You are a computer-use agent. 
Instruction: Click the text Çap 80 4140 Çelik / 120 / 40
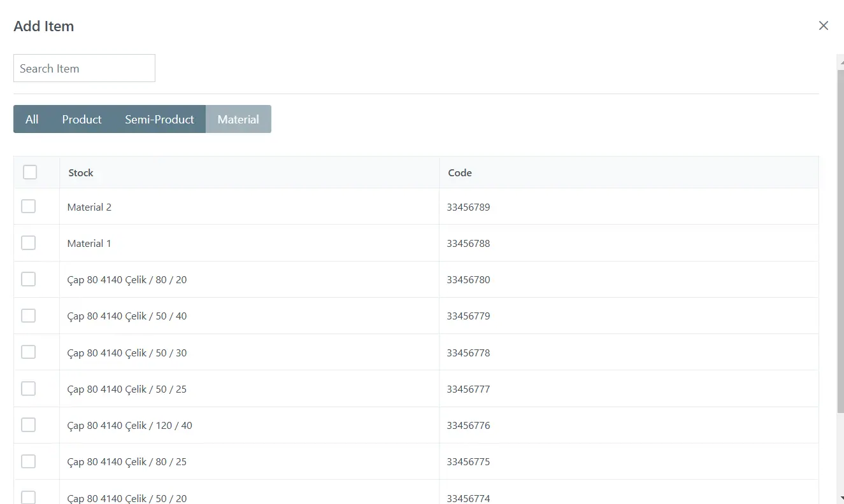coord(129,425)
